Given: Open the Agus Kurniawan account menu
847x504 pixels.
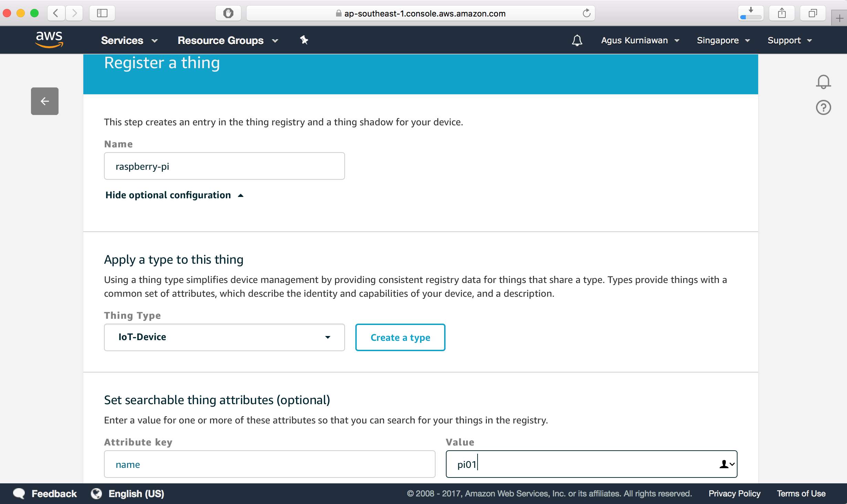Looking at the screenshot, I should pos(640,40).
